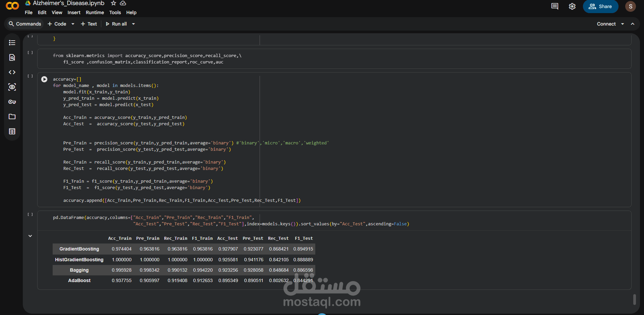Open the Help menu
This screenshot has height=315, width=644.
pos(131,12)
